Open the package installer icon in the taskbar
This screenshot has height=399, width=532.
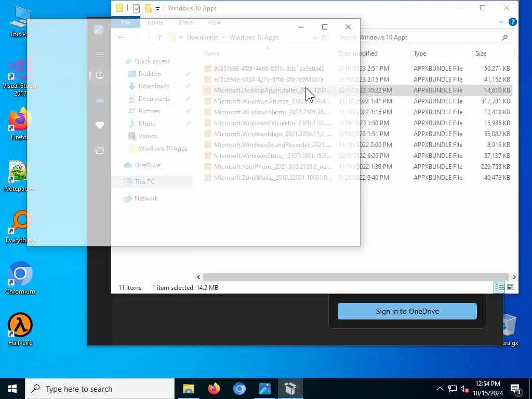pos(290,389)
